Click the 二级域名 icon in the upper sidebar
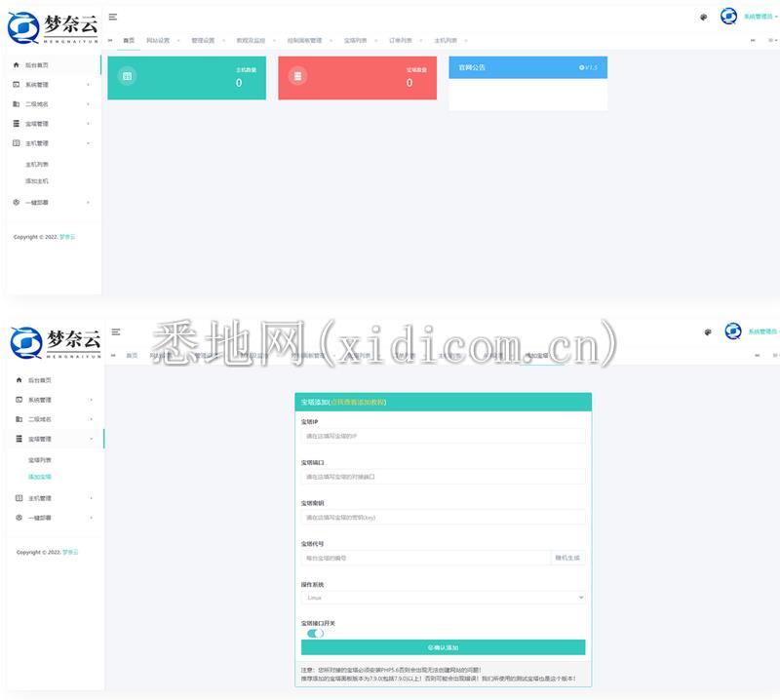The height and width of the screenshot is (700, 780). 16,104
